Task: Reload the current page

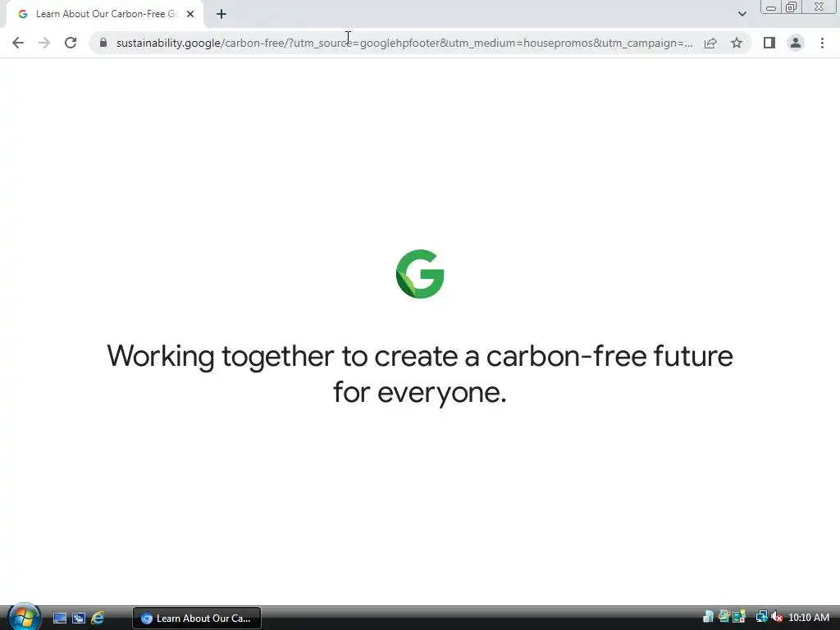Action: [71, 43]
